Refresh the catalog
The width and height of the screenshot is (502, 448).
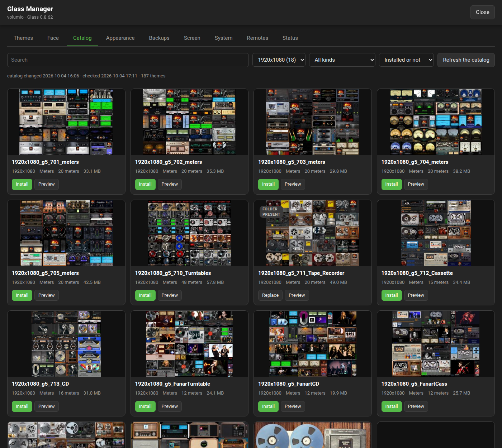click(x=466, y=60)
